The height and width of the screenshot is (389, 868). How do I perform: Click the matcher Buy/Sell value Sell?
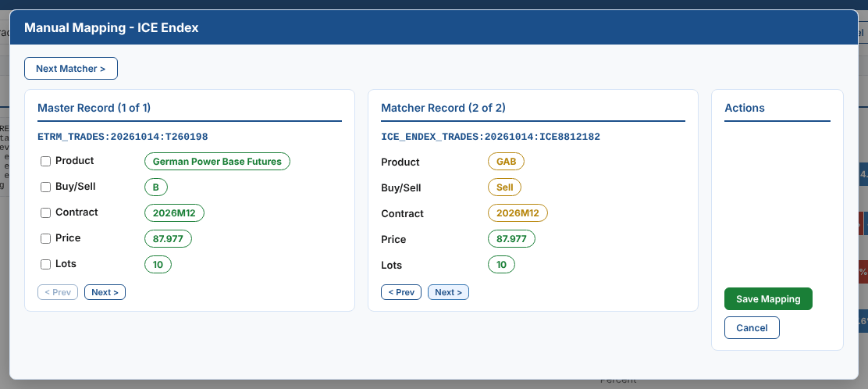pos(505,187)
